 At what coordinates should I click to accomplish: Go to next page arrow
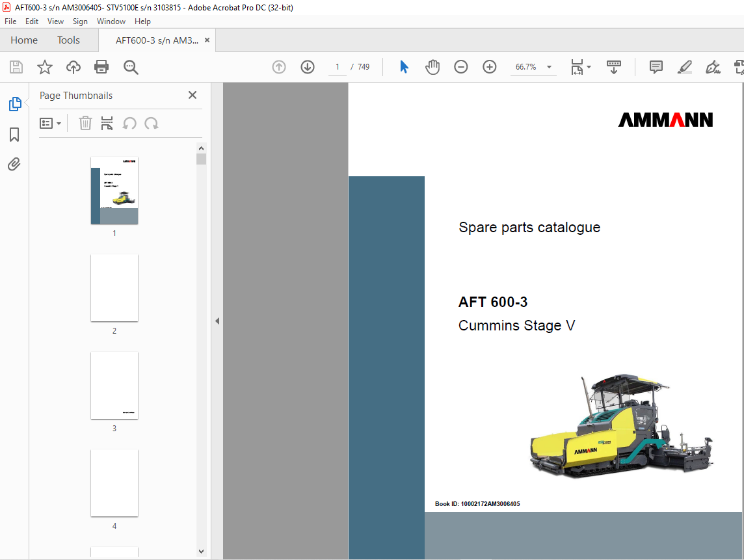(308, 67)
